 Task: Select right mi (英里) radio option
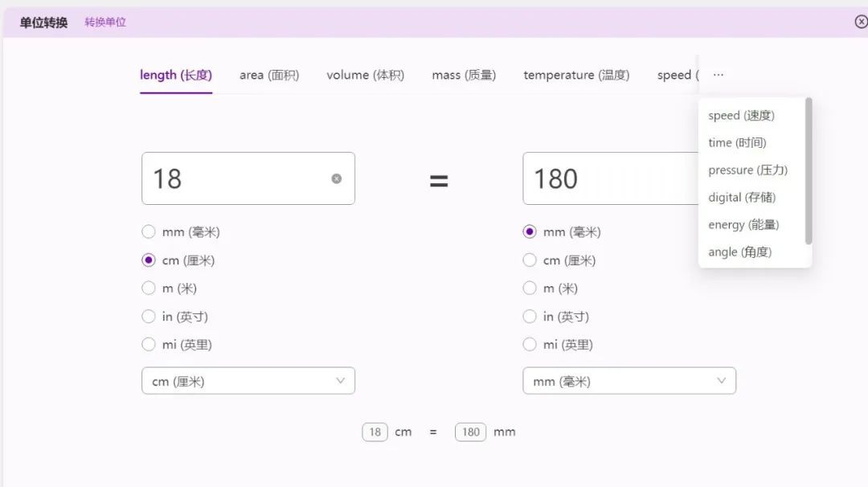(x=530, y=345)
